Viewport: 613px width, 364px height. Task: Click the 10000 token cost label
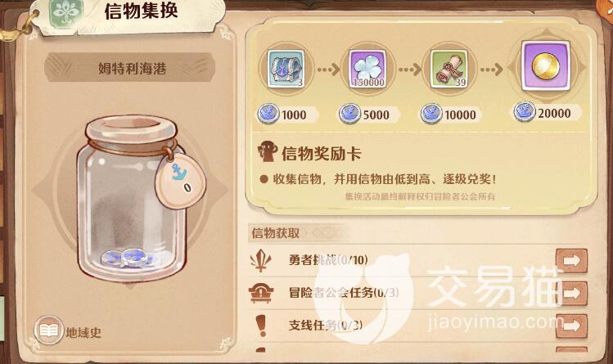[x=460, y=115]
